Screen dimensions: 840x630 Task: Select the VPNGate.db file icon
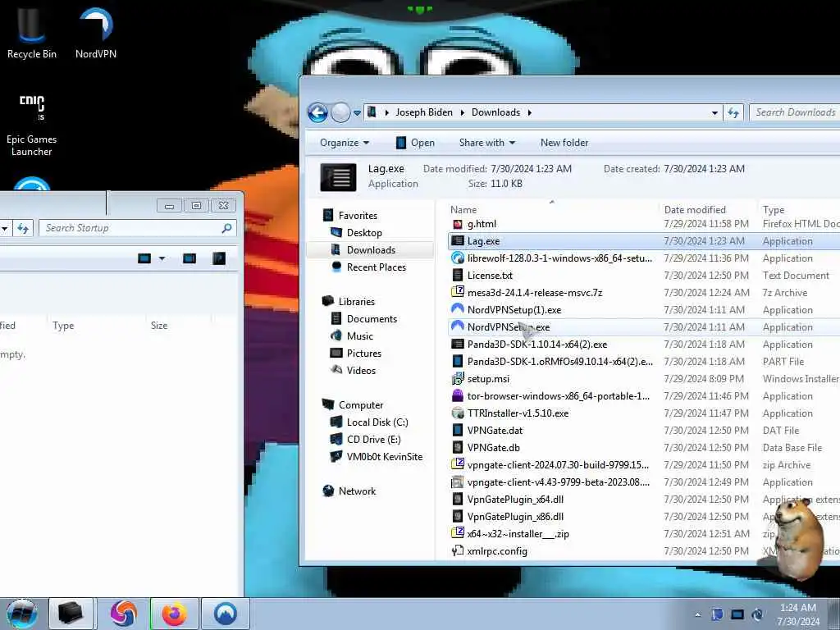pyautogui.click(x=458, y=447)
